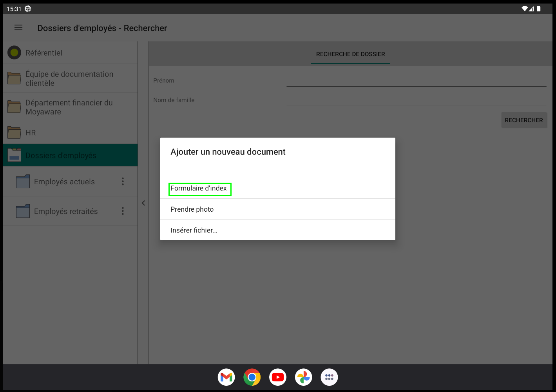This screenshot has height=392, width=556.
Task: Open the app drawer icon
Action: point(329,377)
